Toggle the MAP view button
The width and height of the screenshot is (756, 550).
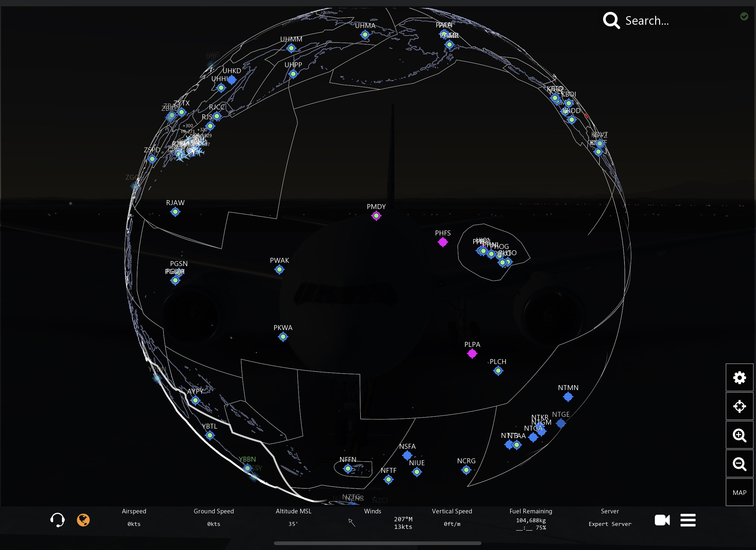tap(739, 492)
